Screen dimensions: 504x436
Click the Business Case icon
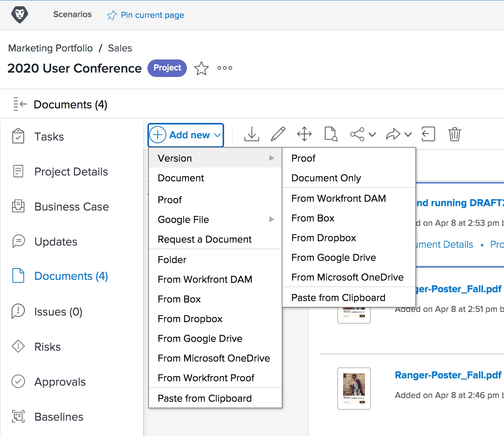point(18,206)
